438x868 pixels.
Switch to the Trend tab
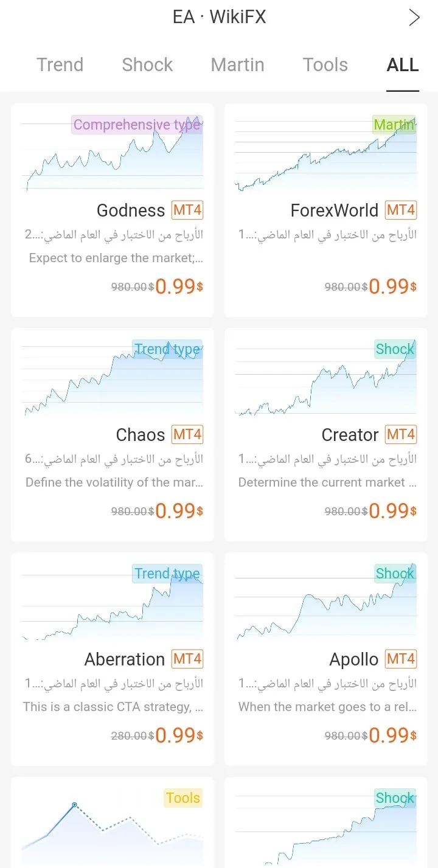click(x=60, y=65)
